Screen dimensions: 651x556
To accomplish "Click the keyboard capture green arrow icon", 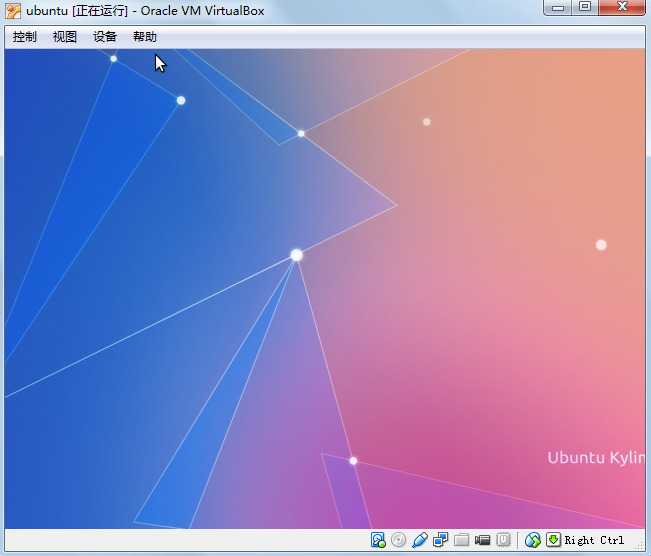I will click(553, 540).
